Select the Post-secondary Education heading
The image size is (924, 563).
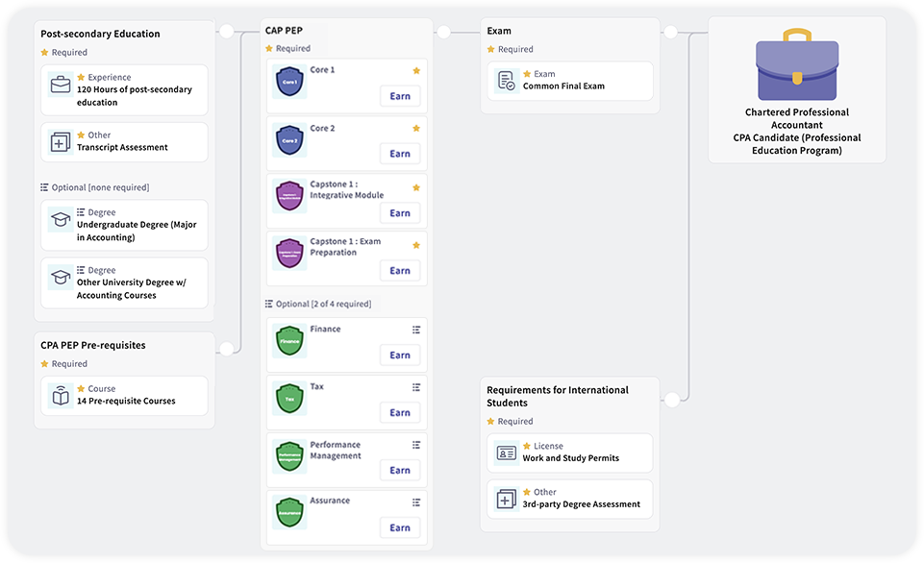[100, 34]
